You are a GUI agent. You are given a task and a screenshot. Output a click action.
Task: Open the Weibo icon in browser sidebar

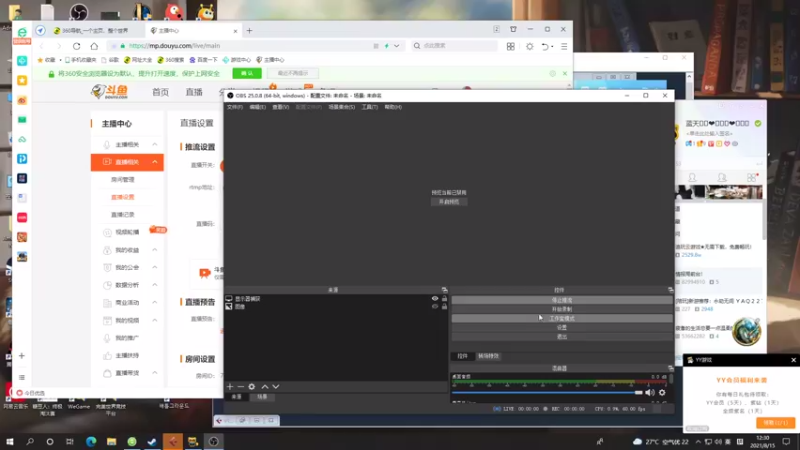point(22,100)
